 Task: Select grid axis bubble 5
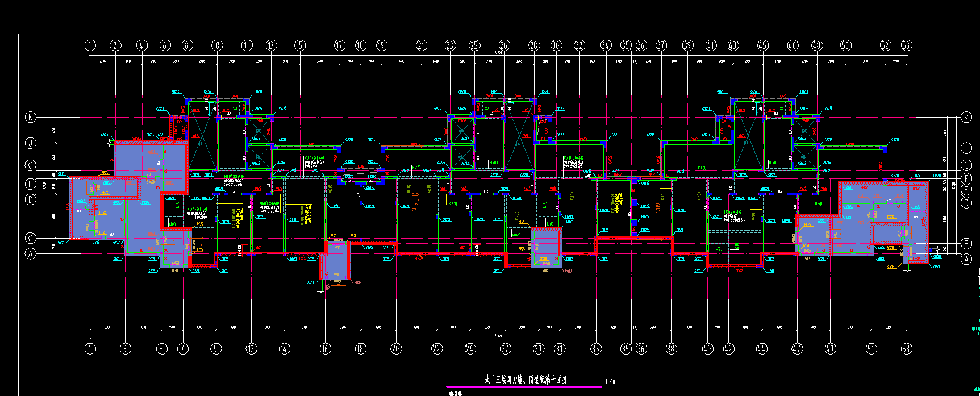[162, 348]
